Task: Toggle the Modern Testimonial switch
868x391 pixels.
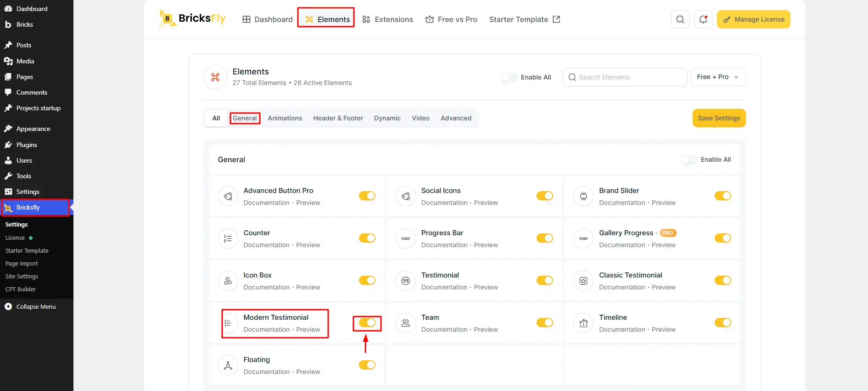Action: pos(367,323)
